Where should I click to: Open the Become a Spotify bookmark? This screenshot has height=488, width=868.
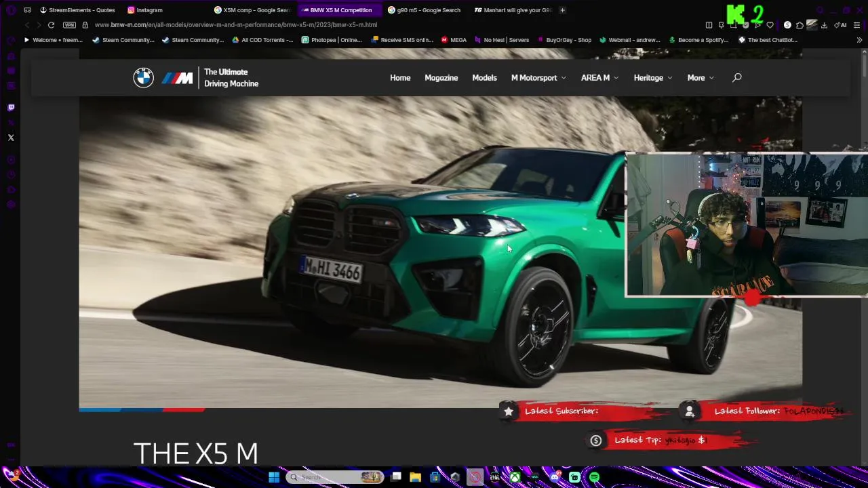click(698, 40)
